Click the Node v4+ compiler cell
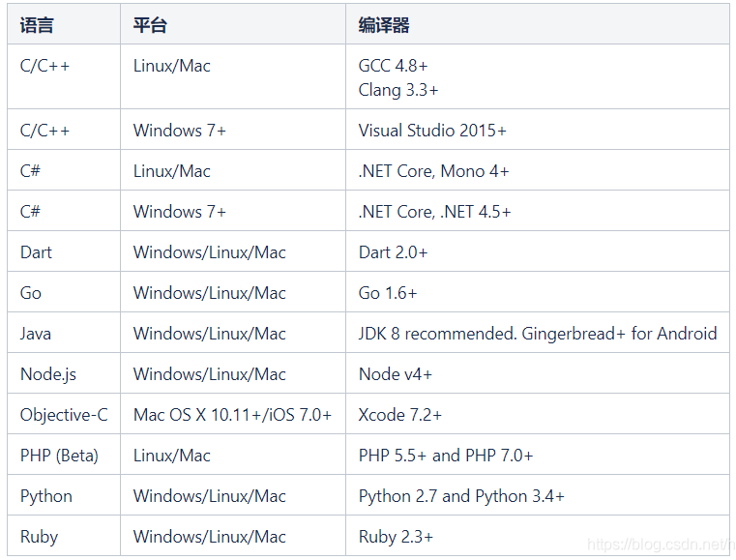The width and height of the screenshot is (736, 560). 395,374
